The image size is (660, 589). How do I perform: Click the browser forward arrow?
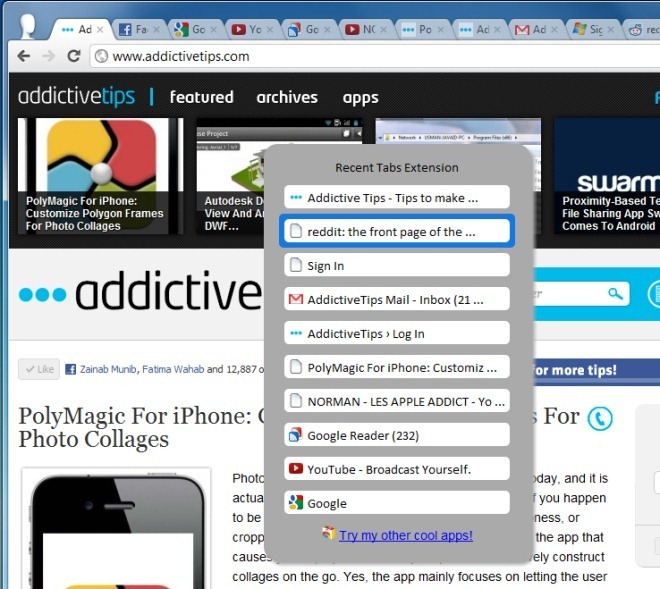click(49, 56)
